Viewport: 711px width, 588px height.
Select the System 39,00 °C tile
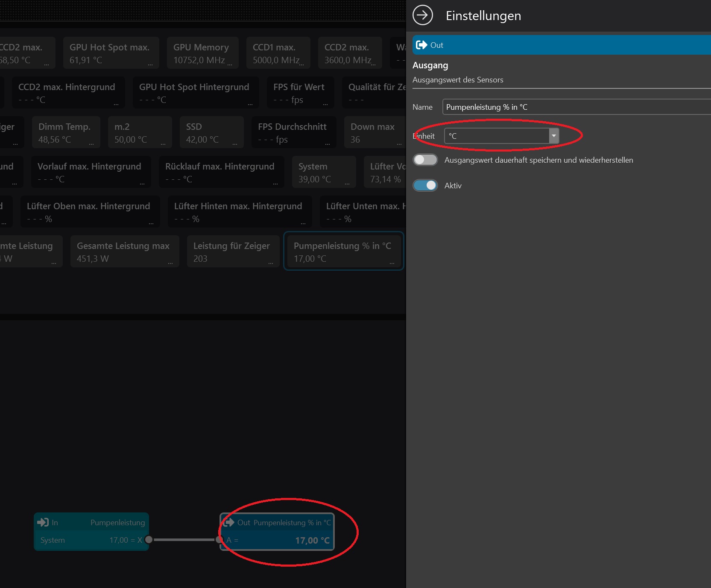pos(324,172)
